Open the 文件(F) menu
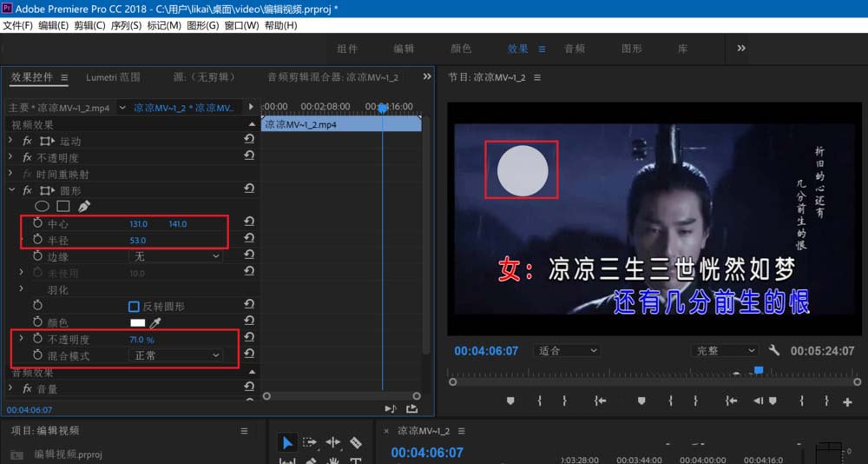 tap(17, 25)
